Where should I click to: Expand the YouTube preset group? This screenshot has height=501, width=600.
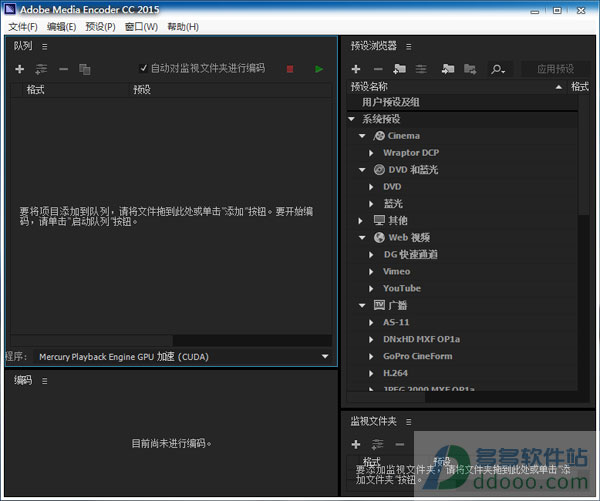tap(371, 288)
